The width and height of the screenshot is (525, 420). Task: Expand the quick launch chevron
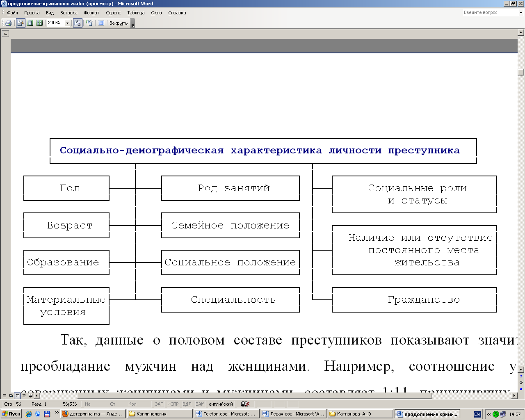tap(57, 413)
